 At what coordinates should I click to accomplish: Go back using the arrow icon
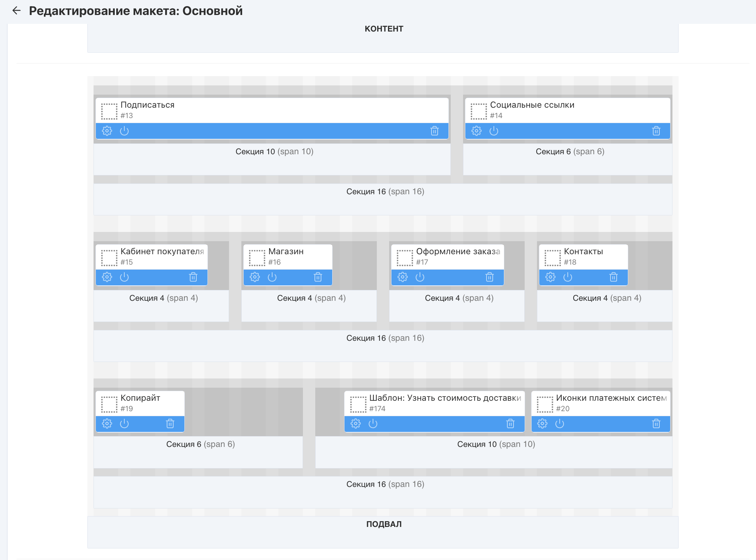[17, 11]
